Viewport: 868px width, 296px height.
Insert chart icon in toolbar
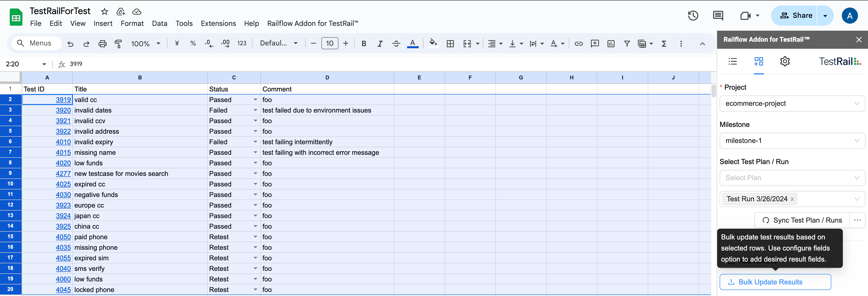(x=611, y=43)
